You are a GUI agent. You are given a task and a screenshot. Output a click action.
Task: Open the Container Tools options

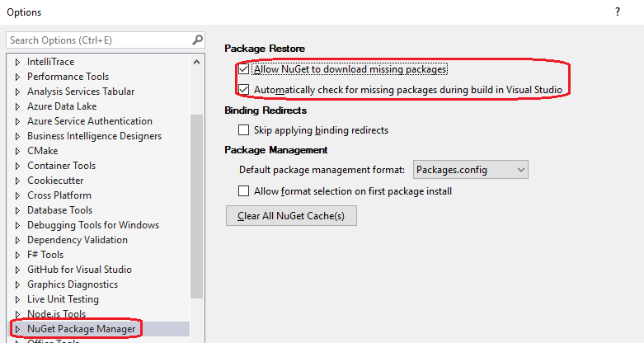(61, 166)
